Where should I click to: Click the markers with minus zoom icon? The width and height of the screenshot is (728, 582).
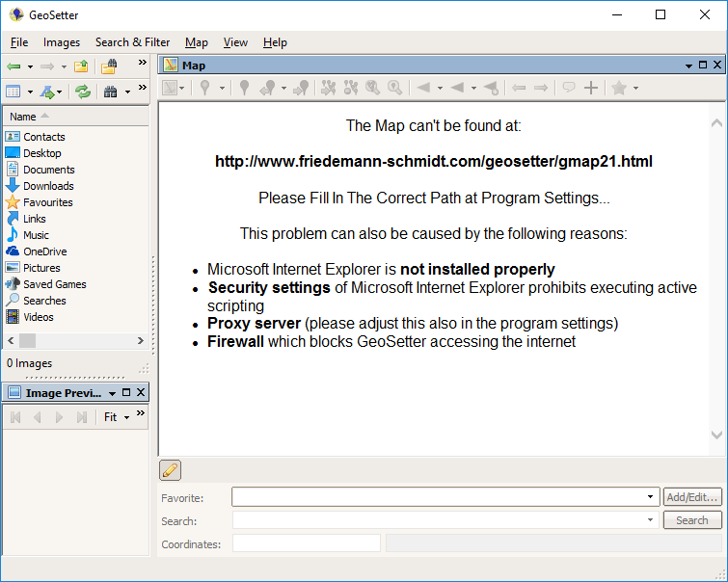point(351,88)
